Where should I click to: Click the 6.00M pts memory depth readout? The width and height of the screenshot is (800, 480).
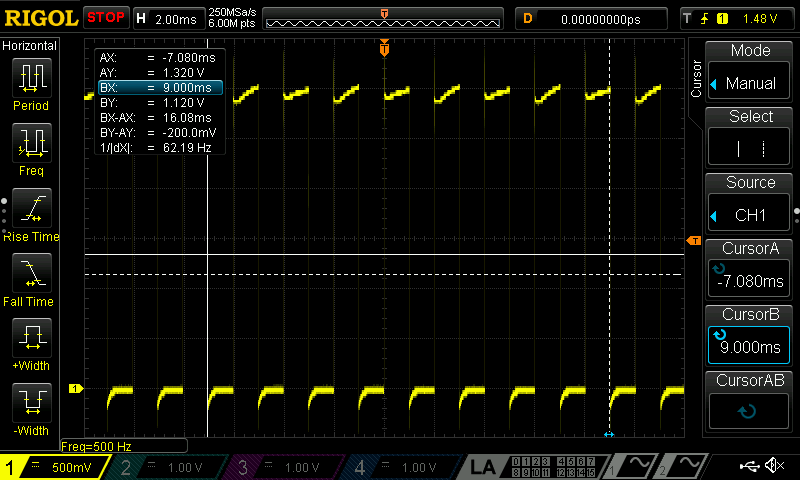pos(232,23)
